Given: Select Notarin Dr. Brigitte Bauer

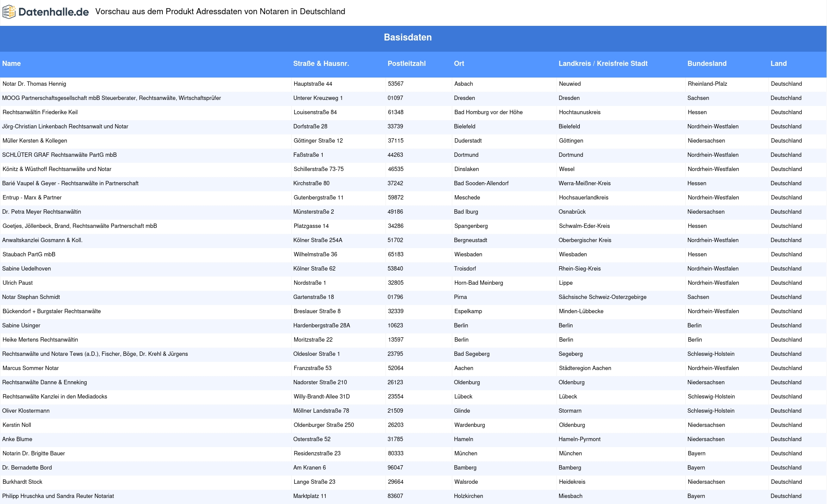Looking at the screenshot, I should point(34,454).
